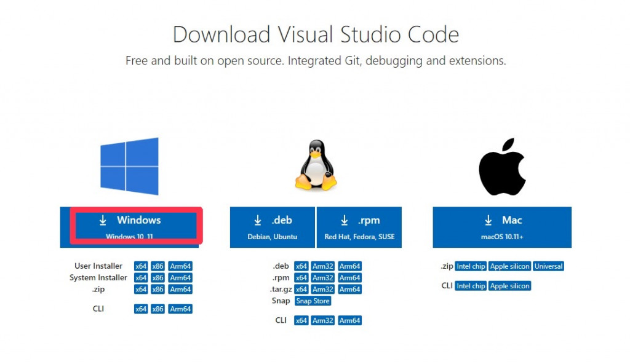The width and height of the screenshot is (630, 364).
Task: Click the 'Download Visual Studio Code' heading
Action: (x=316, y=34)
